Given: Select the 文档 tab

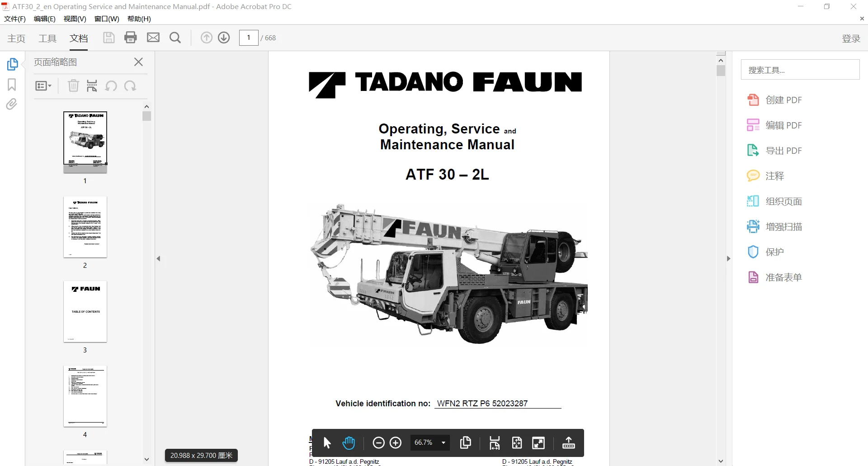Looking at the screenshot, I should (x=79, y=38).
